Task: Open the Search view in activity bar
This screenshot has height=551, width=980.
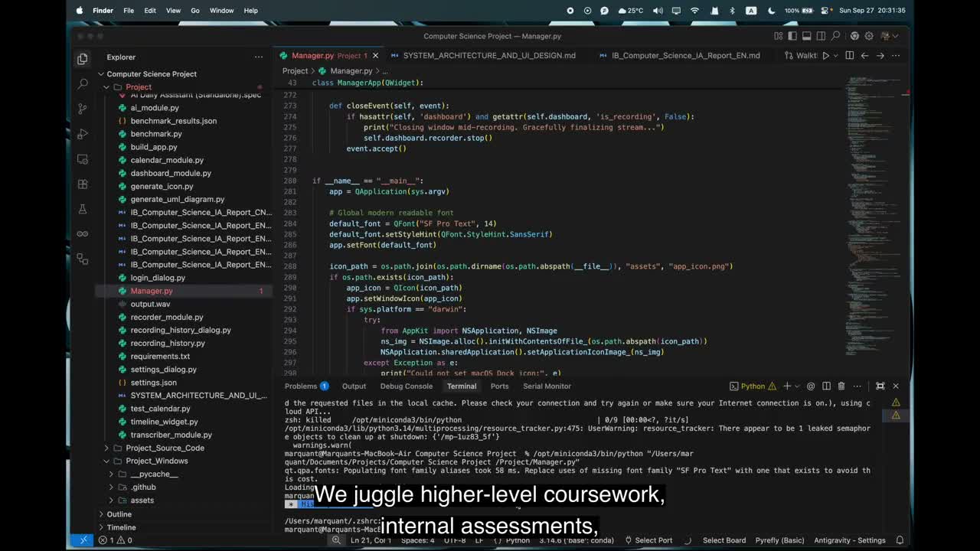Action: [x=83, y=83]
